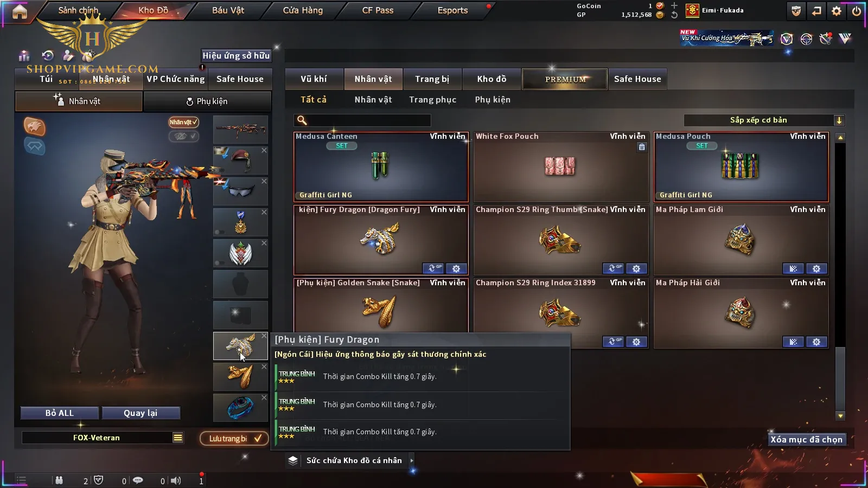Open gear settings on Fury Dragon item

[x=456, y=268]
